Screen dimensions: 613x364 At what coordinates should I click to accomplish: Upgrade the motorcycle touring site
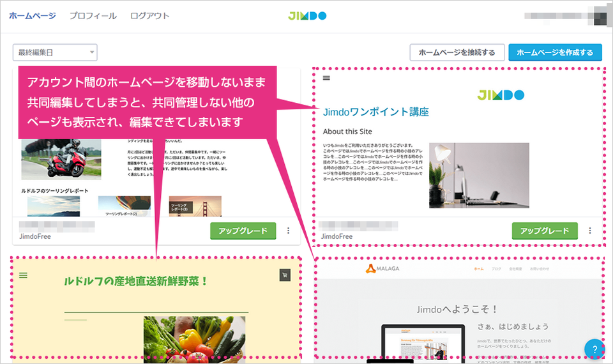(x=243, y=231)
